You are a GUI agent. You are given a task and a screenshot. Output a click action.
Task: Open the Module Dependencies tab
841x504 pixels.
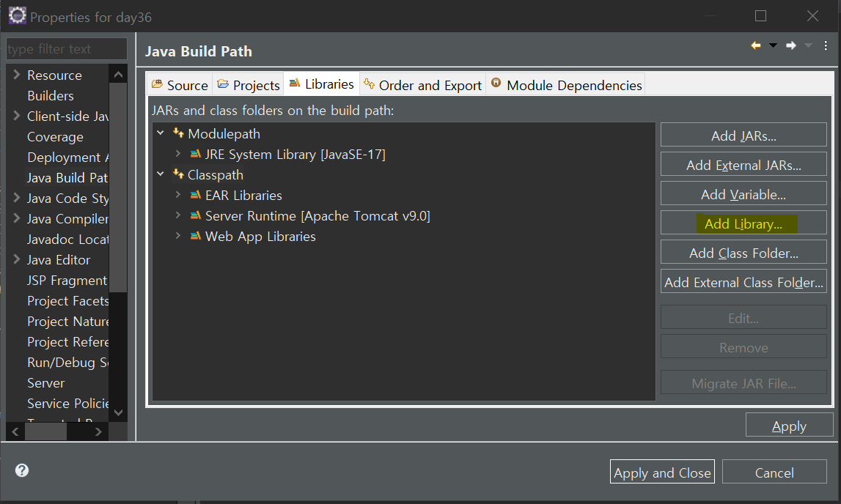(566, 85)
